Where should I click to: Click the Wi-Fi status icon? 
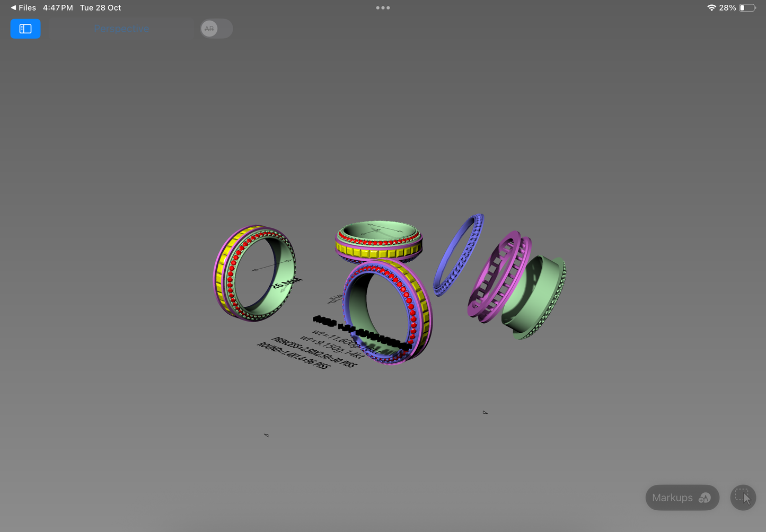coord(711,7)
